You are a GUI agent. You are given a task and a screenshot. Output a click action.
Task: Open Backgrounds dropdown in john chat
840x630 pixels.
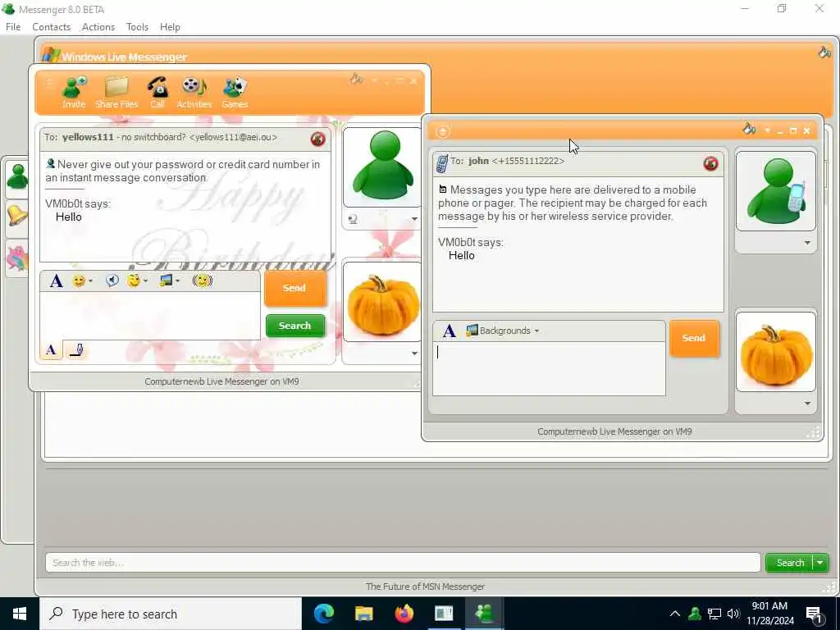[503, 331]
